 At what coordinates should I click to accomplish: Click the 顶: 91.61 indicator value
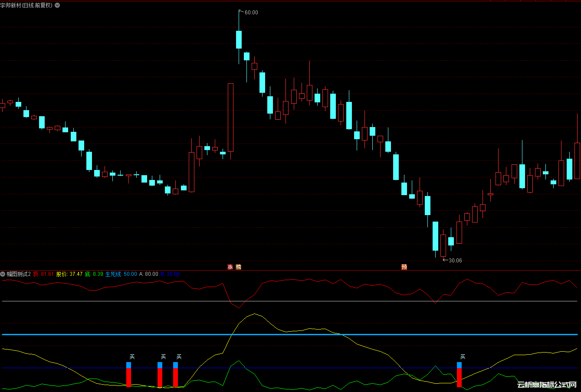coord(43,274)
